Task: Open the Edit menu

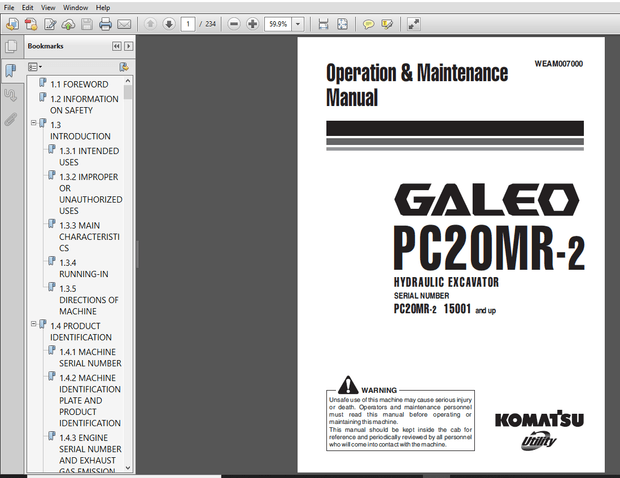Action: (27, 8)
